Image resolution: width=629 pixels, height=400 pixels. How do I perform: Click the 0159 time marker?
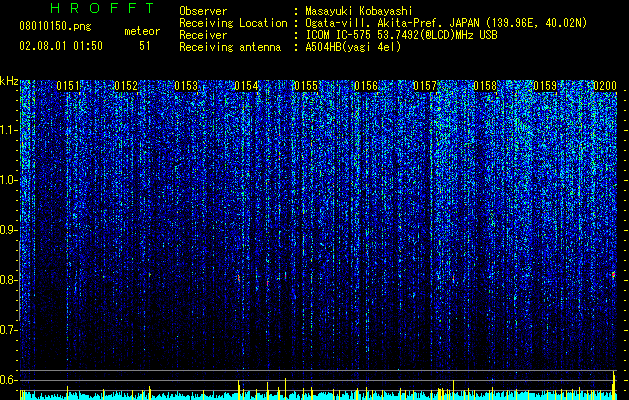click(x=545, y=86)
